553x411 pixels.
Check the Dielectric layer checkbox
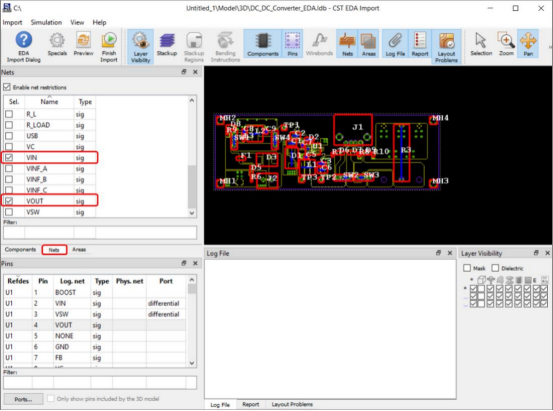495,268
